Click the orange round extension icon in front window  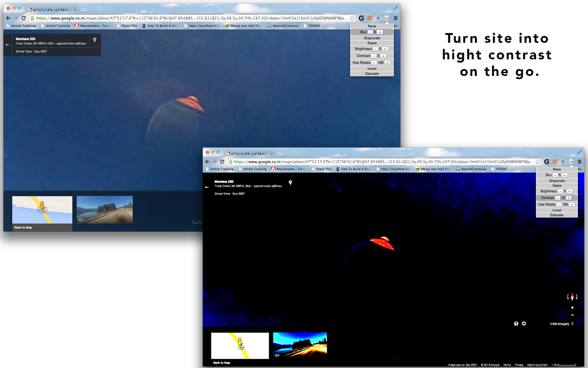click(555, 161)
